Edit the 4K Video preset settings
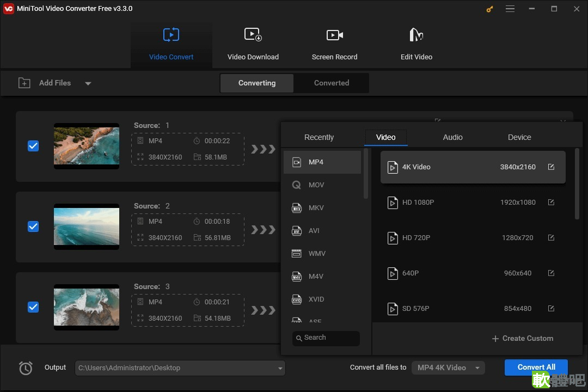This screenshot has width=588, height=392. pyautogui.click(x=551, y=167)
